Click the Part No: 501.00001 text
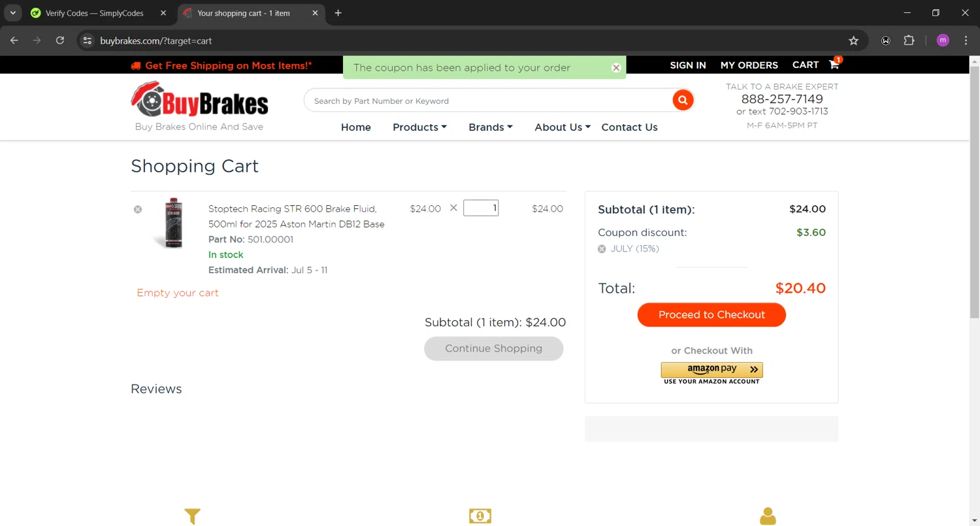 251,240
